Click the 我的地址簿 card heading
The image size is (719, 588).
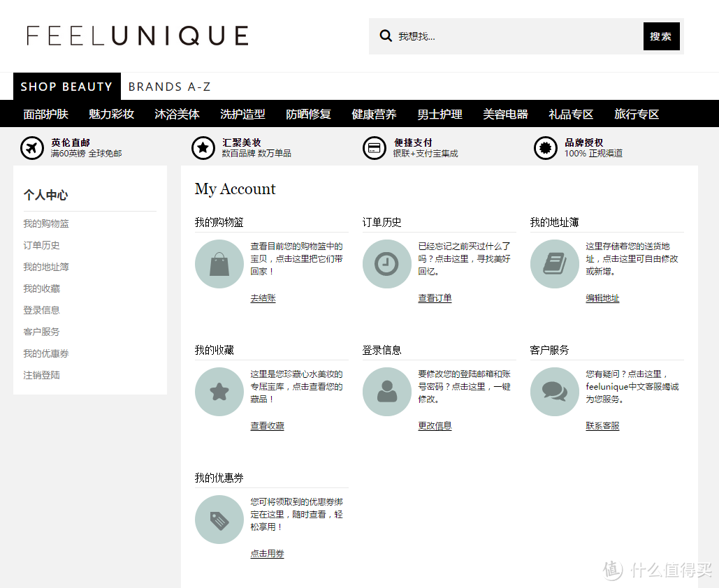tap(554, 222)
